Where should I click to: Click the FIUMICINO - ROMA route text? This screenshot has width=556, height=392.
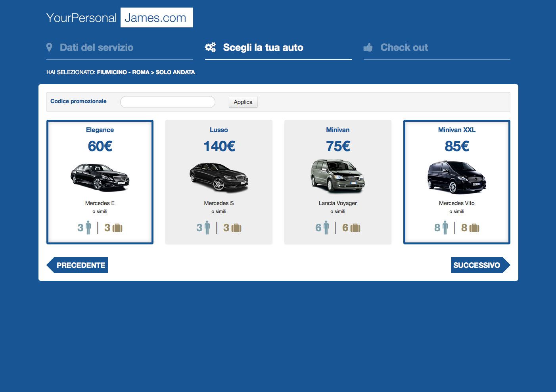tap(123, 72)
